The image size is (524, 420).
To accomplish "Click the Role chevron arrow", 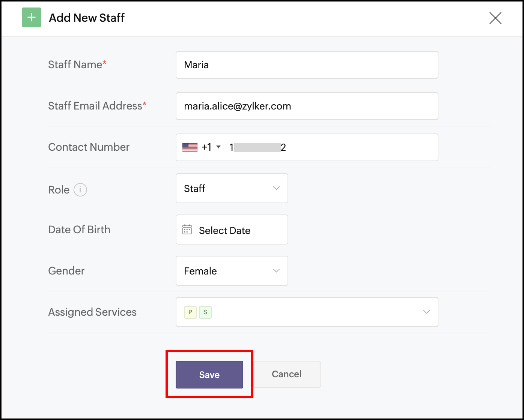I will pos(277,188).
